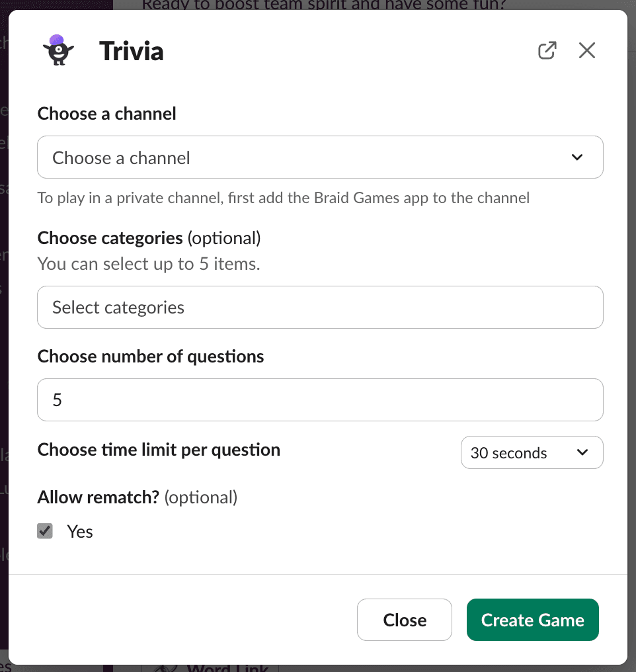Image resolution: width=636 pixels, height=672 pixels.
Task: Expand the Choose a channel dropdown
Action: click(x=320, y=157)
